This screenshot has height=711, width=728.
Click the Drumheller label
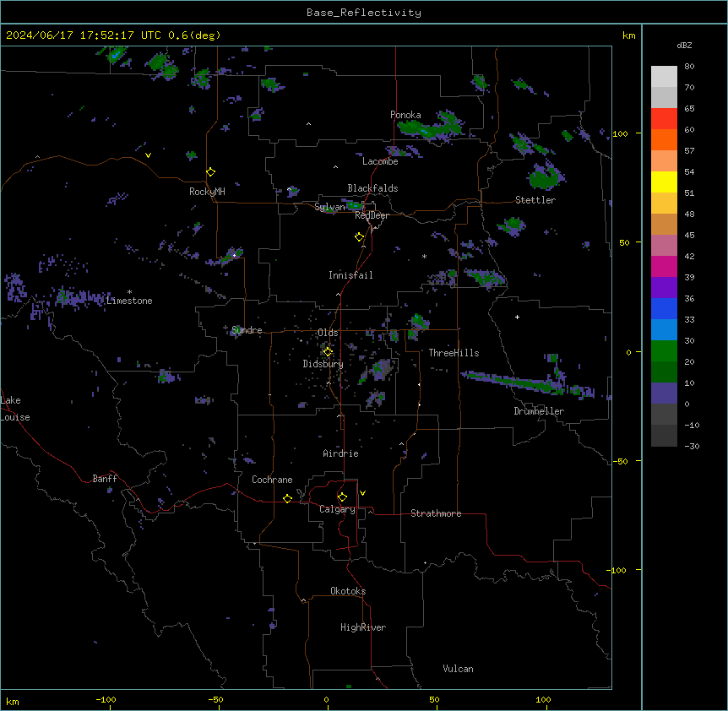539,411
